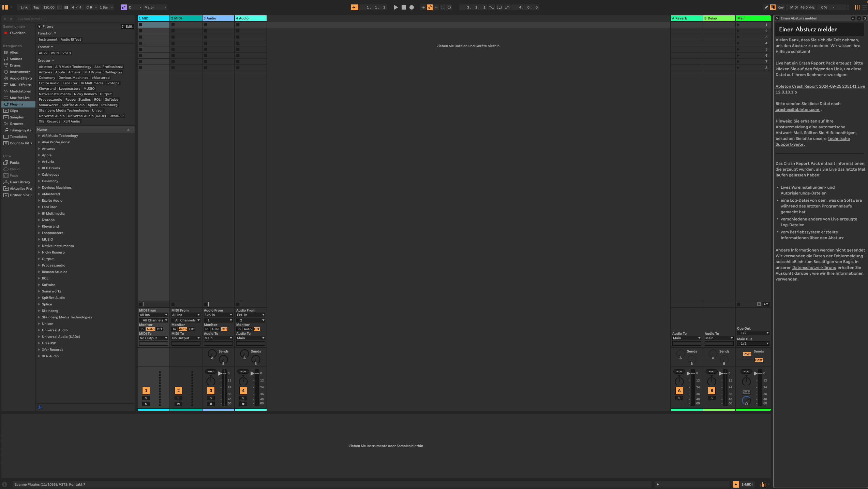Toggle the Link button
The image size is (868, 489).
[x=24, y=7]
